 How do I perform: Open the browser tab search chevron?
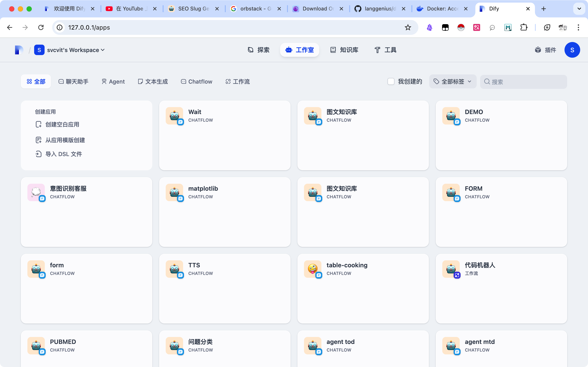coord(579,9)
